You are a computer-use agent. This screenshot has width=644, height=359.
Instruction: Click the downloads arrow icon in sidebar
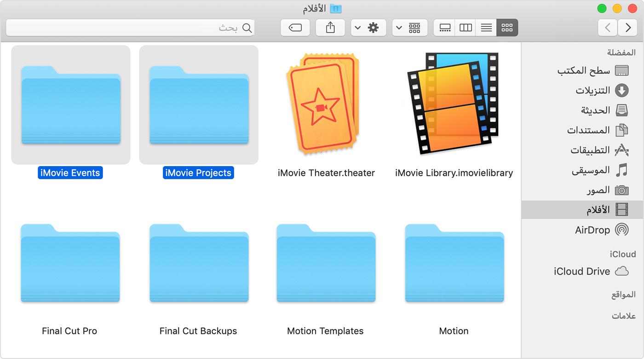[x=621, y=91]
